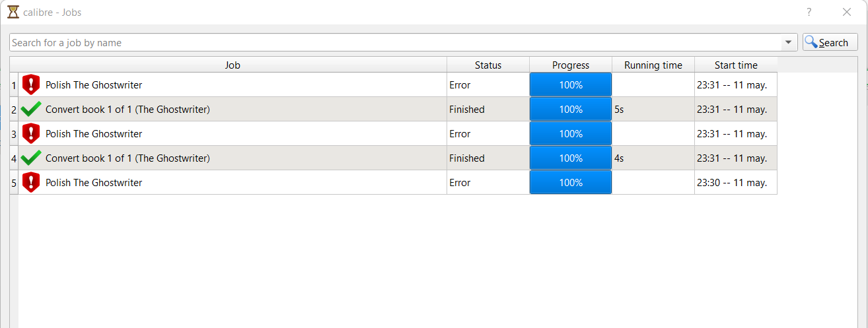The image size is (868, 328).
Task: Click the calibre hourglass icon in title bar
Action: [x=13, y=12]
